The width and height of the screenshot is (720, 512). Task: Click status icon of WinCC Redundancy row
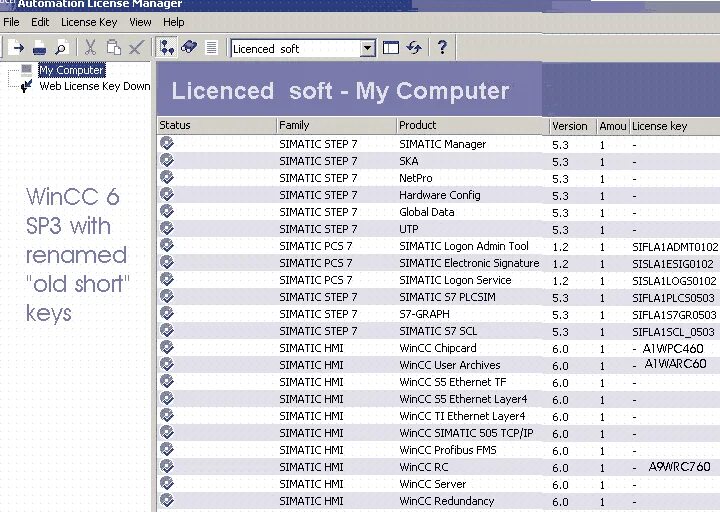coord(167,500)
